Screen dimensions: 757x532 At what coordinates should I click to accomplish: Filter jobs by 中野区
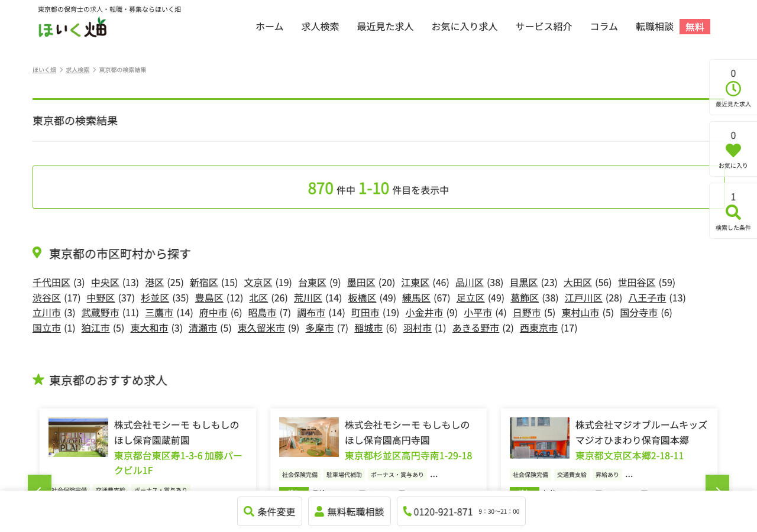pyautogui.click(x=101, y=298)
